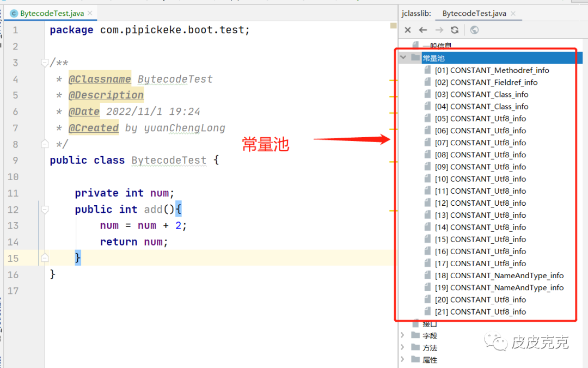
Task: Click the @Classname Javadoc tag
Action: pos(100,79)
